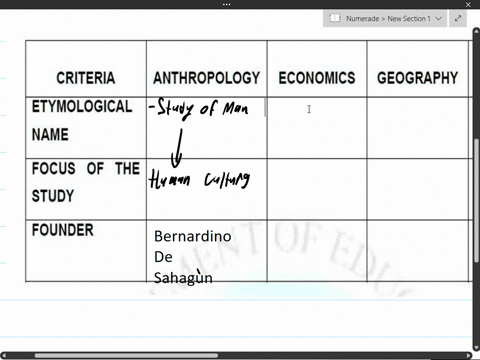Click the FOCUS OF THE STUDY row label
This screenshot has width=480, height=360.
[x=86, y=182]
